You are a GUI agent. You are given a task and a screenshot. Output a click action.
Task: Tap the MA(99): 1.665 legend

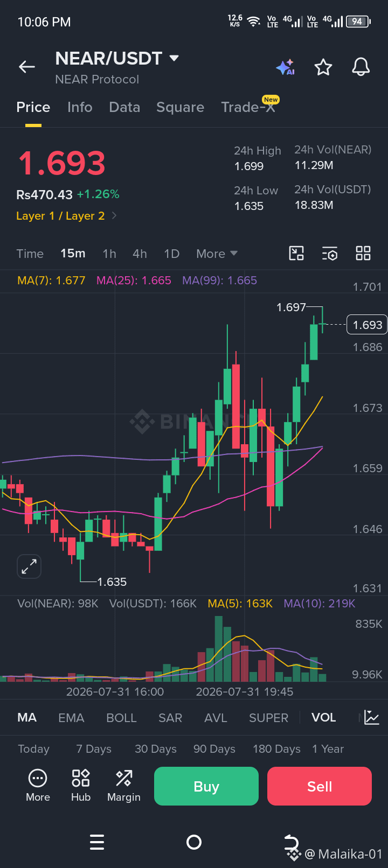coord(219,281)
